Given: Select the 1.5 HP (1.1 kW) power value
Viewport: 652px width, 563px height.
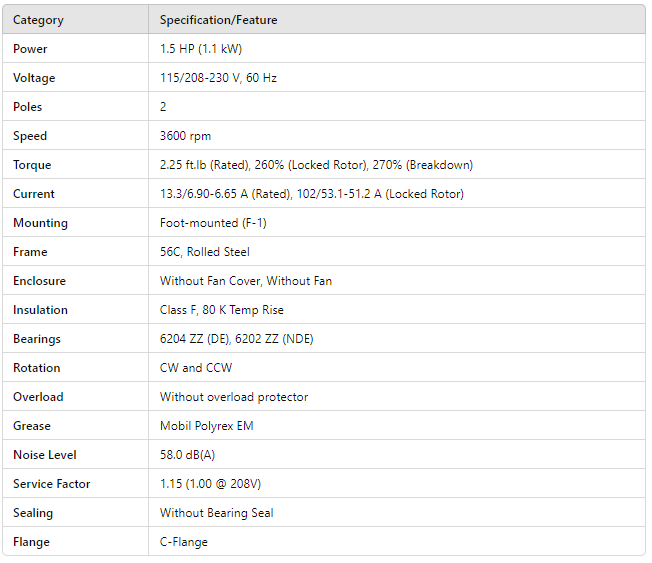Looking at the screenshot, I should point(200,49).
